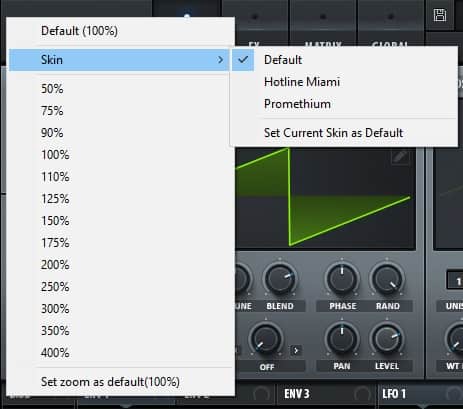The height and width of the screenshot is (409, 463).
Task: Open the waveform edit pencil icon
Action: (400, 157)
